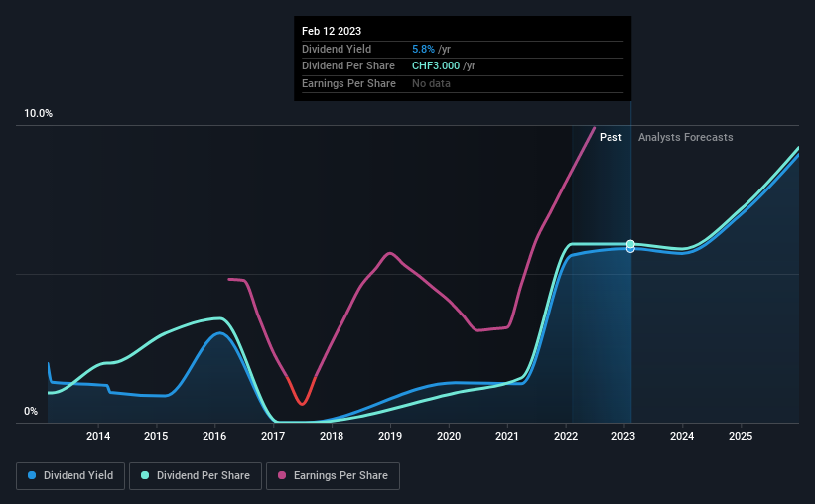
Task: Click the tooltip Earnings Per Share row label
Action: tap(348, 83)
